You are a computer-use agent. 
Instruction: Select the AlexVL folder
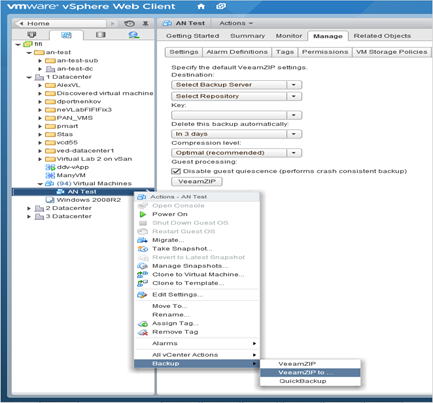point(68,85)
